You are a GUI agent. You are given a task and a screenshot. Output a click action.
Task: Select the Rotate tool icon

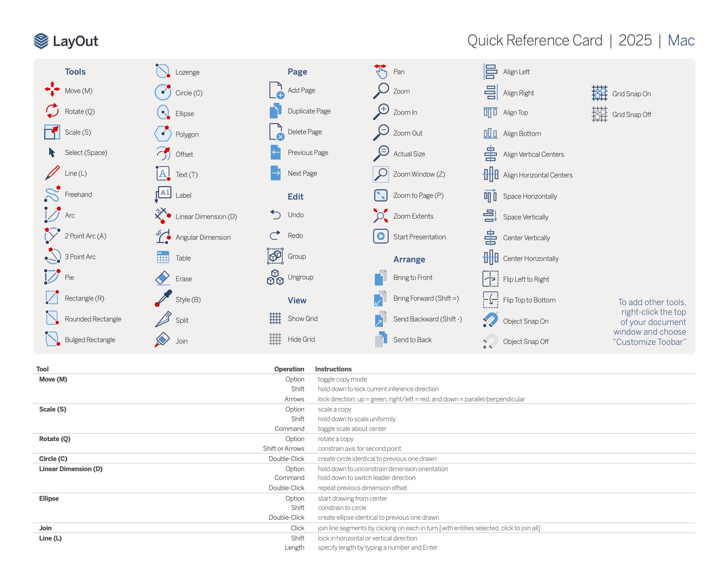pos(52,110)
